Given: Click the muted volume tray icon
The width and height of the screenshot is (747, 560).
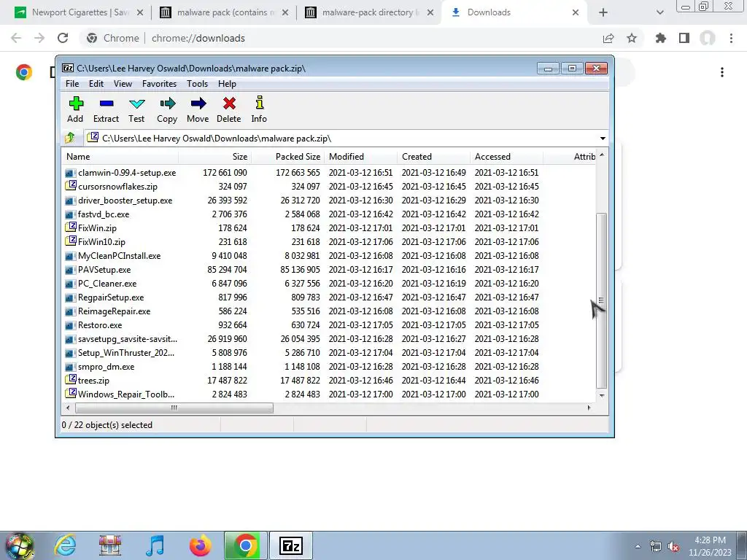Looking at the screenshot, I should click(673, 547).
